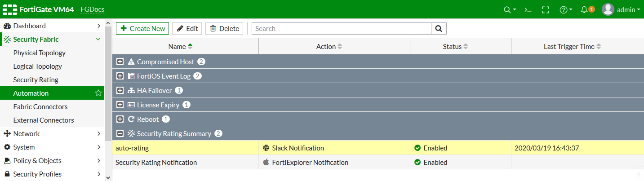Click the FGDocs hostname link
This screenshot has width=644, height=181.
[93, 9]
